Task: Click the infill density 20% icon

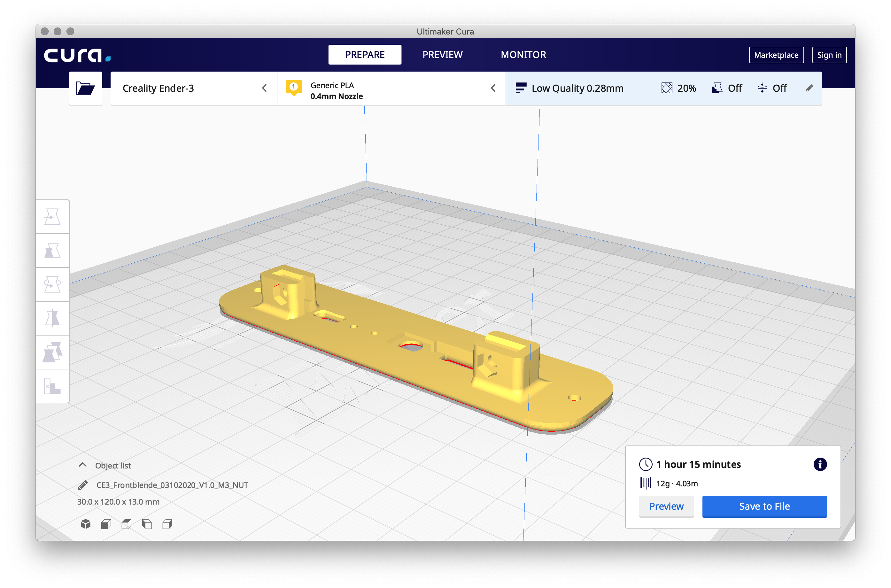Action: [x=666, y=88]
